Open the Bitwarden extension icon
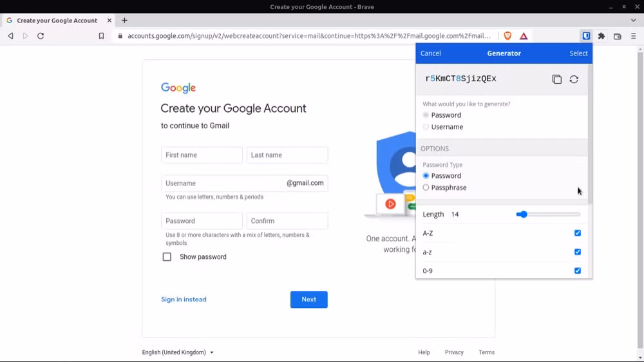 [586, 36]
